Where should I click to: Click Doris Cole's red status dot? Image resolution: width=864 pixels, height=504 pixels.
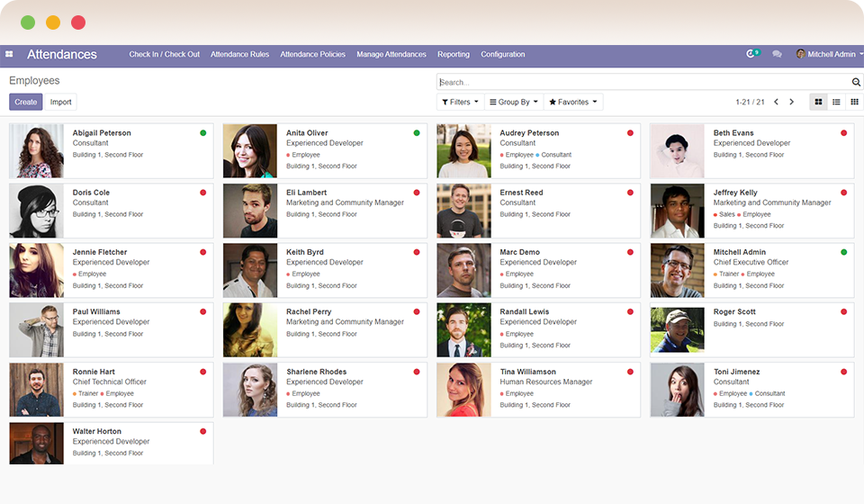202,193
